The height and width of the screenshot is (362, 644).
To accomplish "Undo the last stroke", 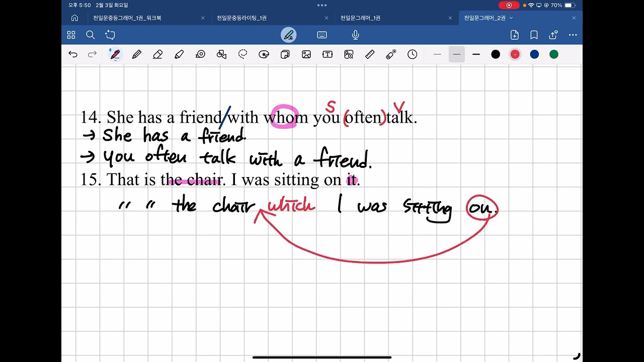I will pos(73,54).
